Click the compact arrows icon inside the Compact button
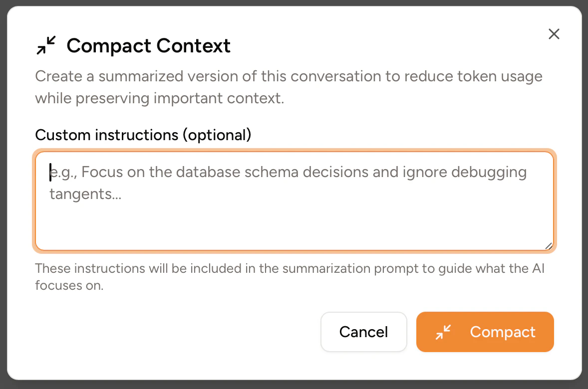 443,332
